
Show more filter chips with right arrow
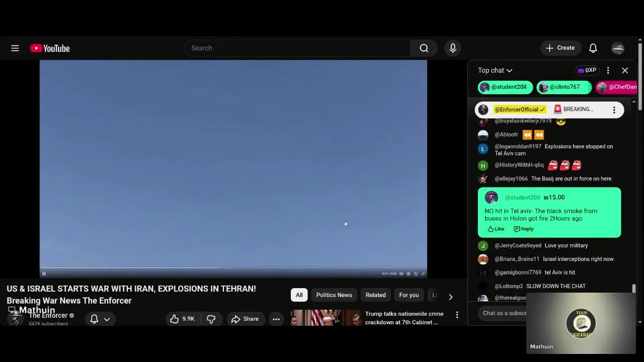coord(450,297)
